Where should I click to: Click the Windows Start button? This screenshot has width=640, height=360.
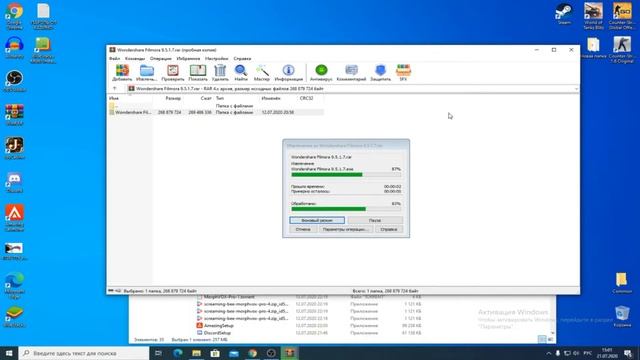click(9, 353)
